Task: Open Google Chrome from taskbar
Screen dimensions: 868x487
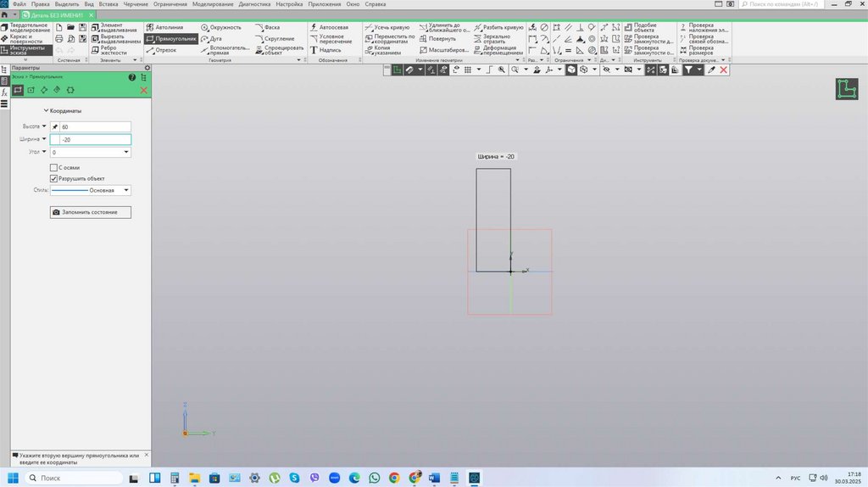Action: (394, 478)
